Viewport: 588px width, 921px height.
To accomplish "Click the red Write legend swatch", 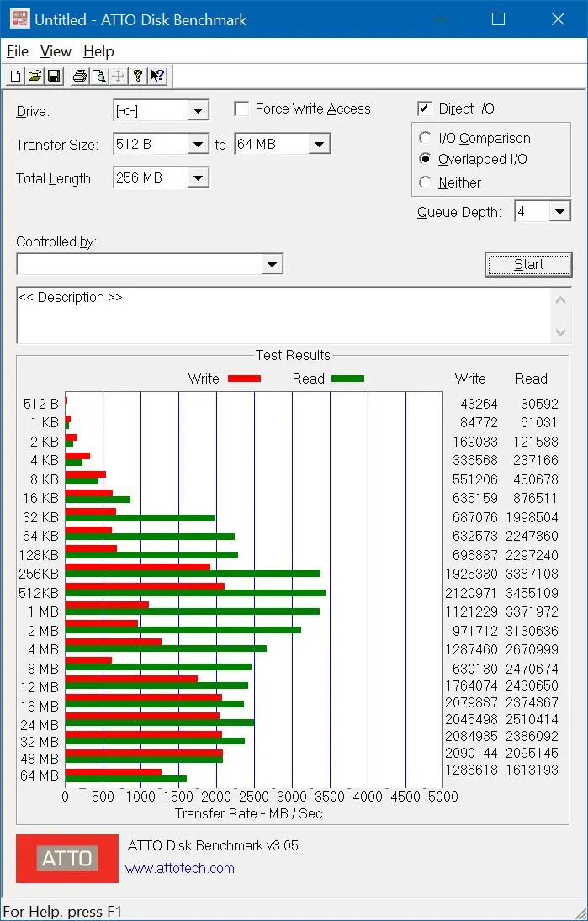I will click(244, 378).
